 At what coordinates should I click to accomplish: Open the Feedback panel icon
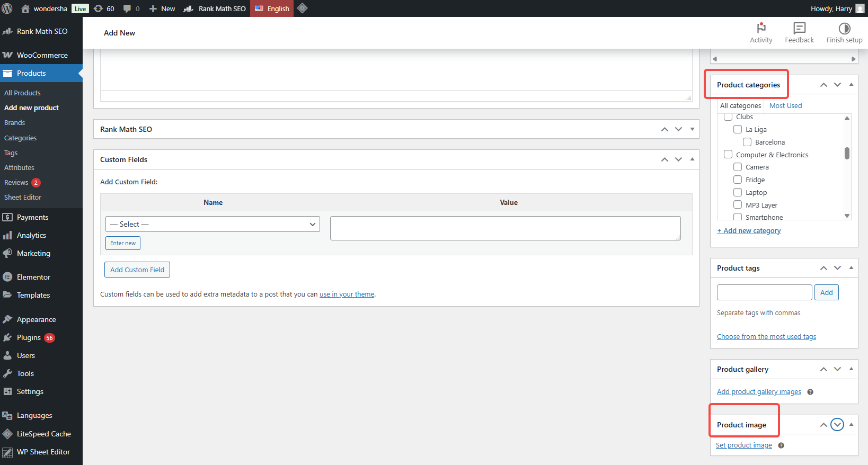799,28
